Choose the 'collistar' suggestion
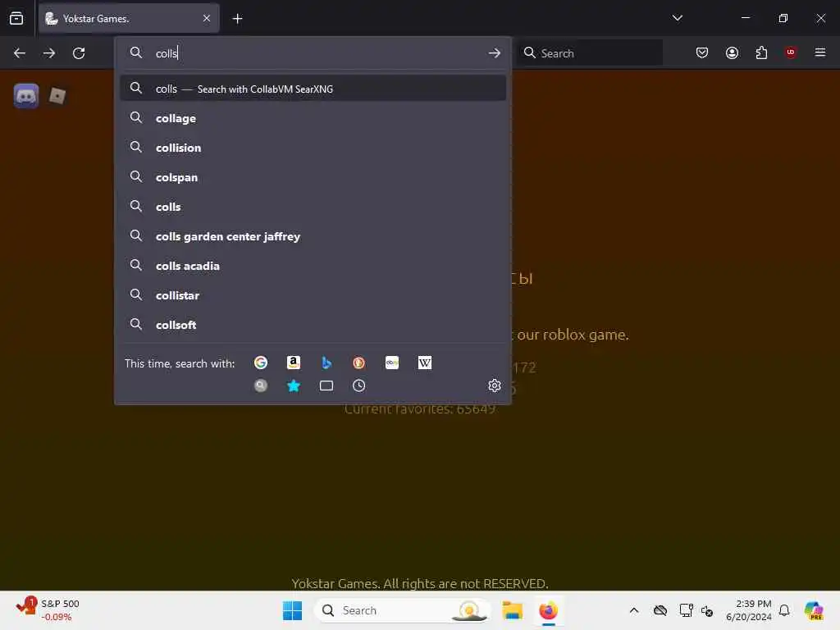Screen dimensions: 840x630 click(x=313, y=295)
